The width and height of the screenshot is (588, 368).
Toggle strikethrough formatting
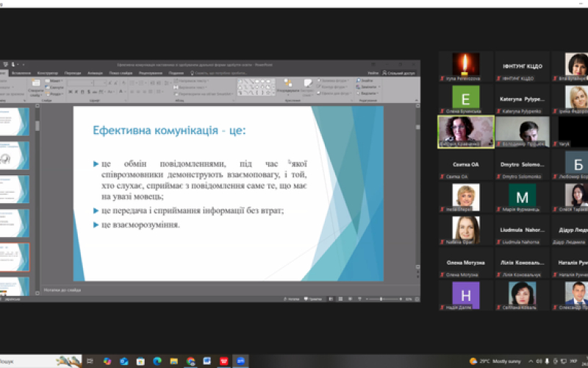pyautogui.click(x=95, y=91)
